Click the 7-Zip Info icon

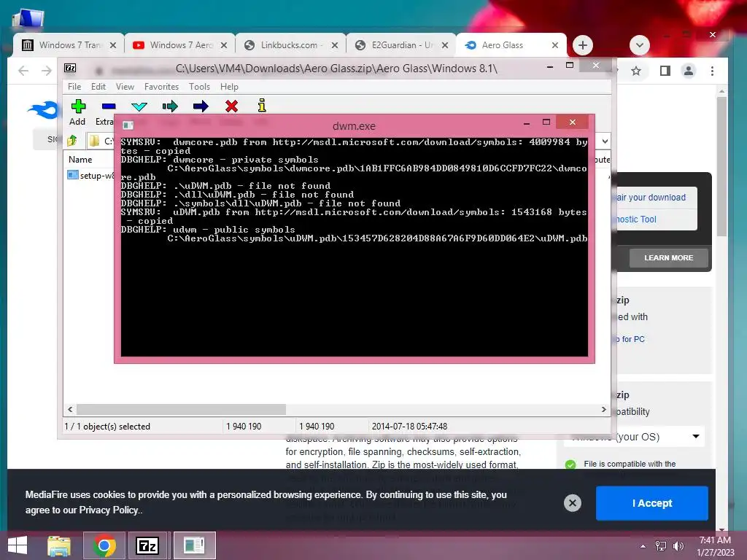tap(262, 105)
